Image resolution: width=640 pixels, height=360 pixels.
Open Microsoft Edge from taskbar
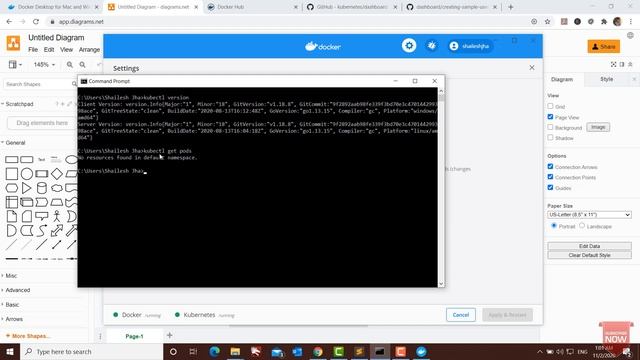point(214,351)
